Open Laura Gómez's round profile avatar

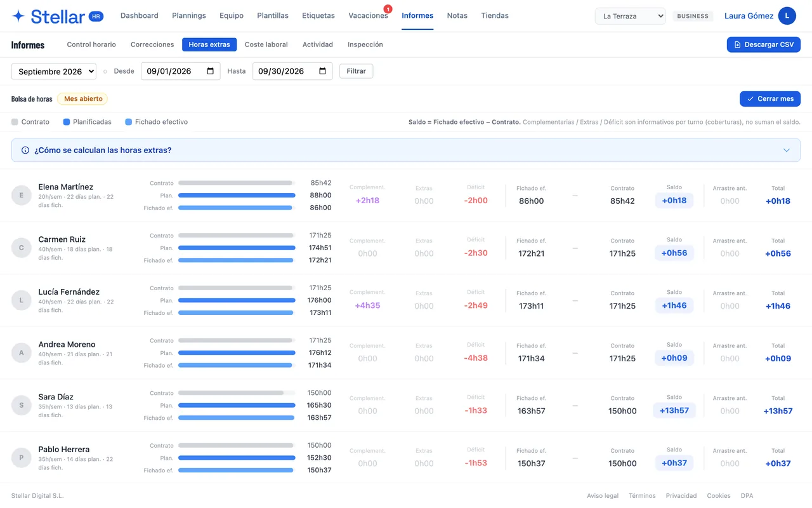tap(787, 16)
